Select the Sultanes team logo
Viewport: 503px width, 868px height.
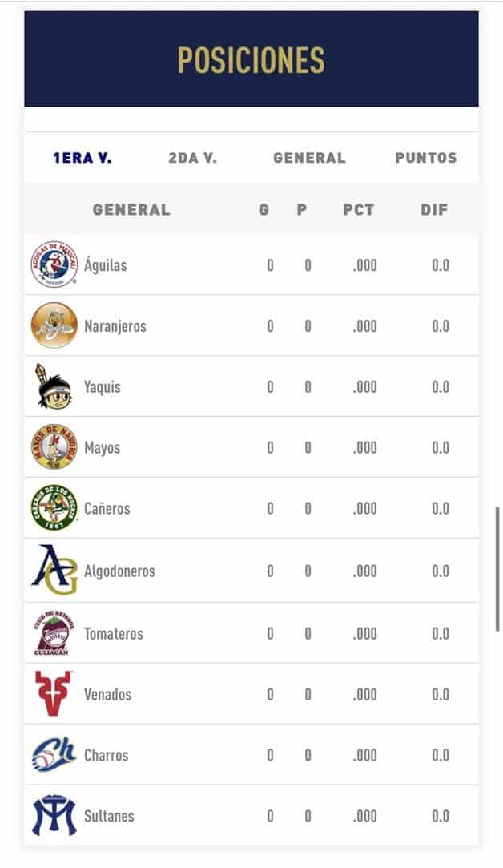54,816
